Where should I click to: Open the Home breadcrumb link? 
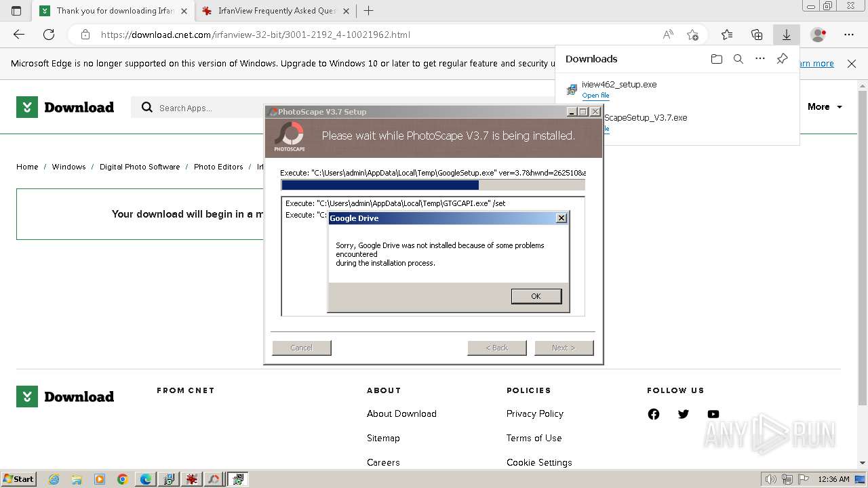27,167
